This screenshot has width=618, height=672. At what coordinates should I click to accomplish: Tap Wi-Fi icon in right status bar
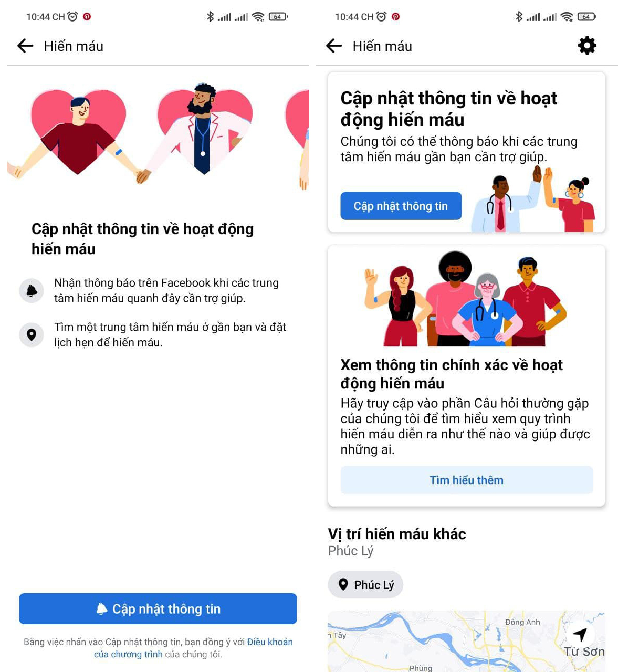click(567, 17)
